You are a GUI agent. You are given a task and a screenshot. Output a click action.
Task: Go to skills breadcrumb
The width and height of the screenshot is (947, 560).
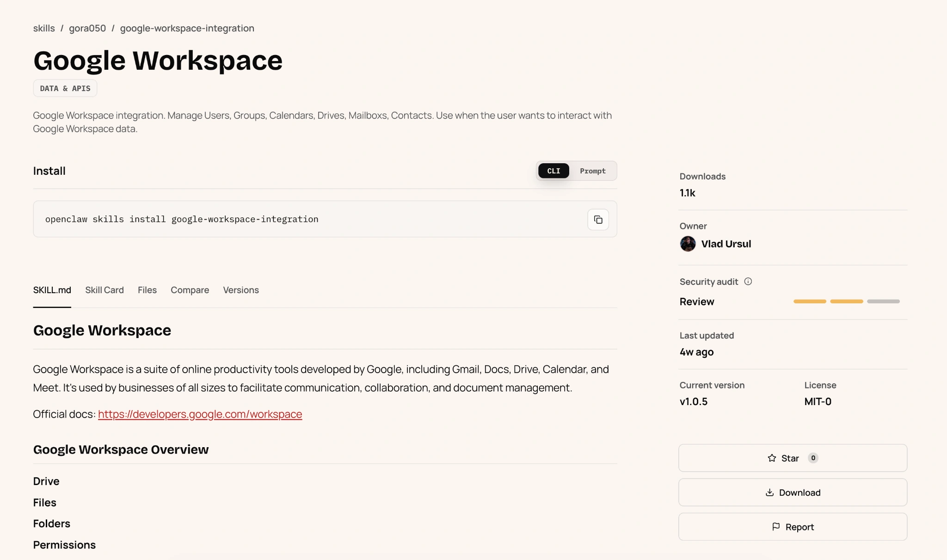pos(44,28)
